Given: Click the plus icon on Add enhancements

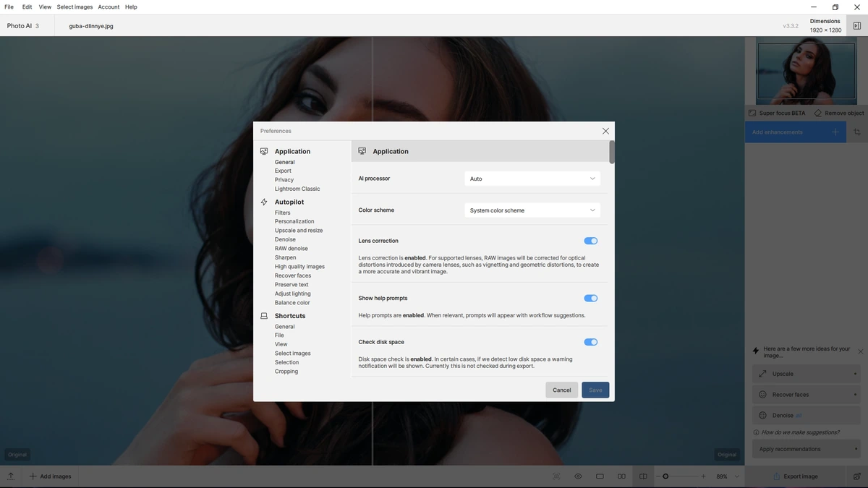Looking at the screenshot, I should point(835,132).
